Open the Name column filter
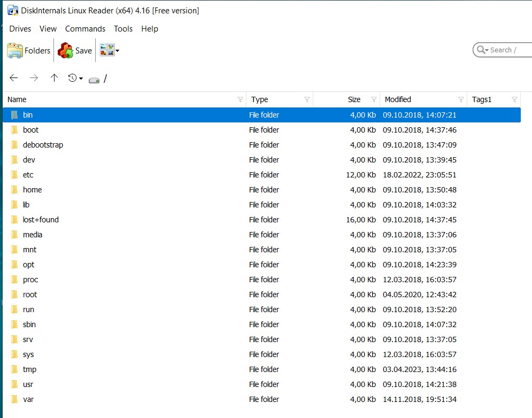532x418 pixels. [x=240, y=99]
